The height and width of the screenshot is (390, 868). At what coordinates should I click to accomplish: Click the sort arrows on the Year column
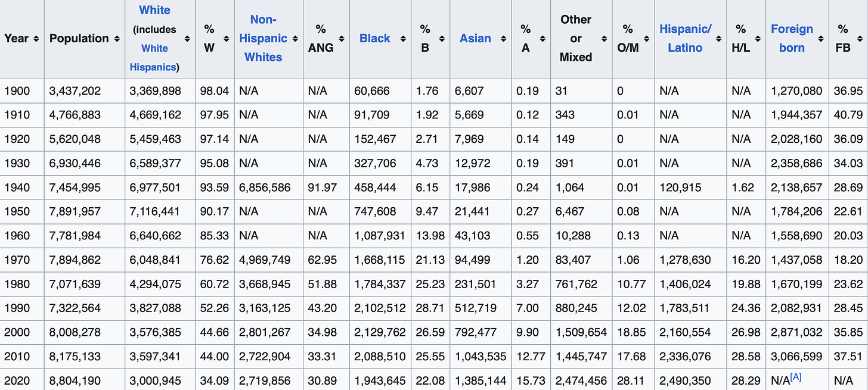click(x=37, y=38)
